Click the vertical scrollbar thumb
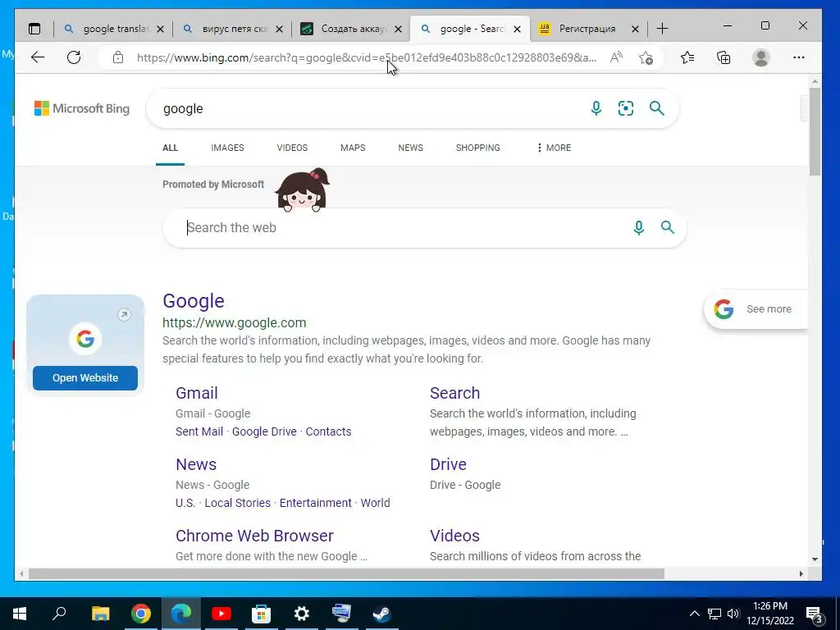 [815, 131]
